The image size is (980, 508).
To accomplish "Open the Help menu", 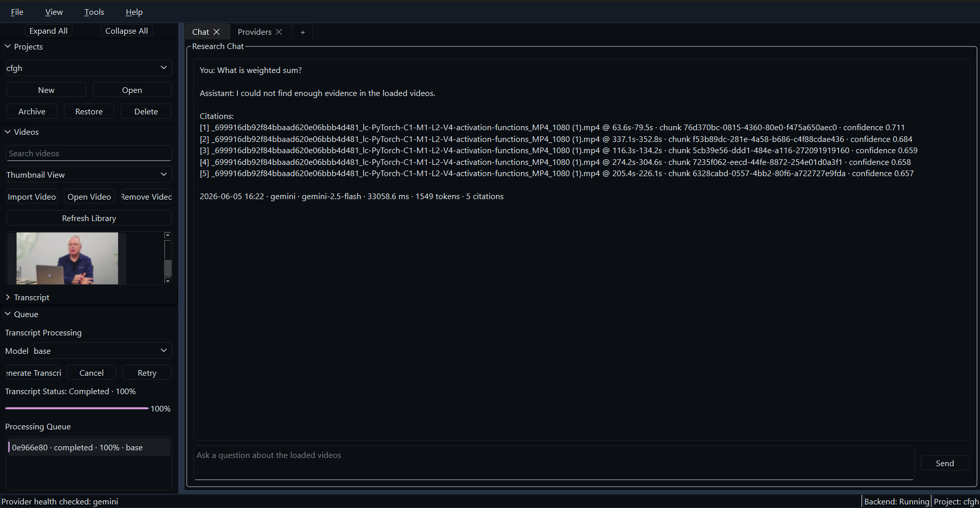I will pyautogui.click(x=134, y=12).
